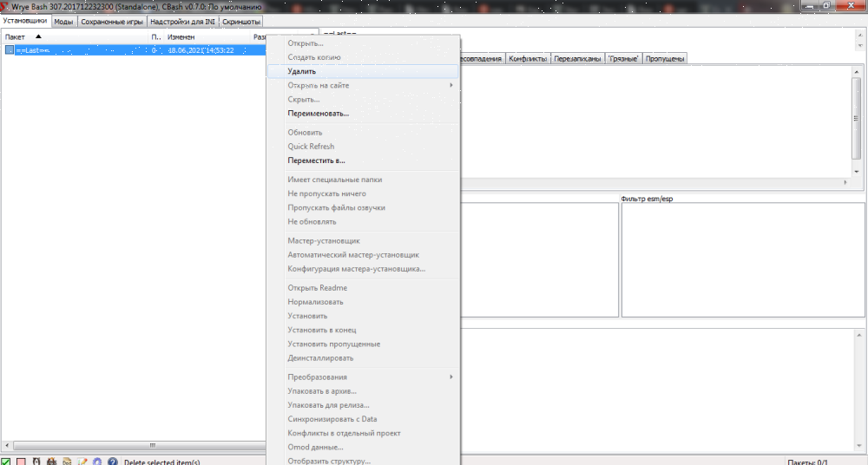Choose Мастер-установщик menu entry
The height and width of the screenshot is (465, 868).
pyautogui.click(x=363, y=241)
